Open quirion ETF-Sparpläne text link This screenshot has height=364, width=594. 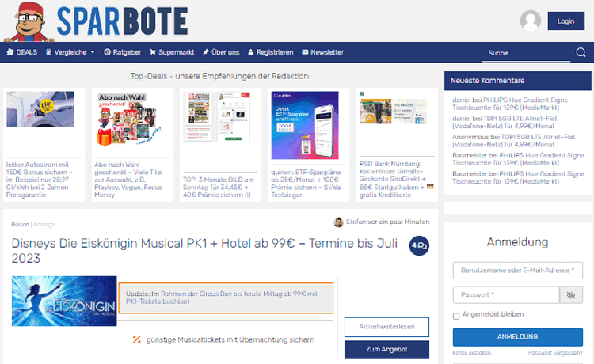pos(306,184)
